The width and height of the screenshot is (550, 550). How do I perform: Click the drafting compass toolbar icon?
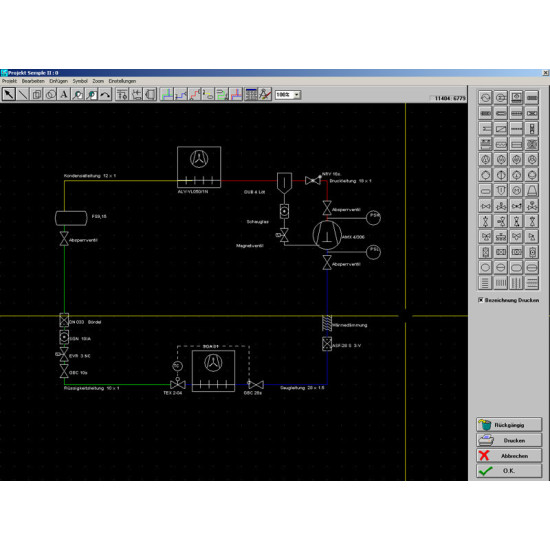click(x=265, y=94)
